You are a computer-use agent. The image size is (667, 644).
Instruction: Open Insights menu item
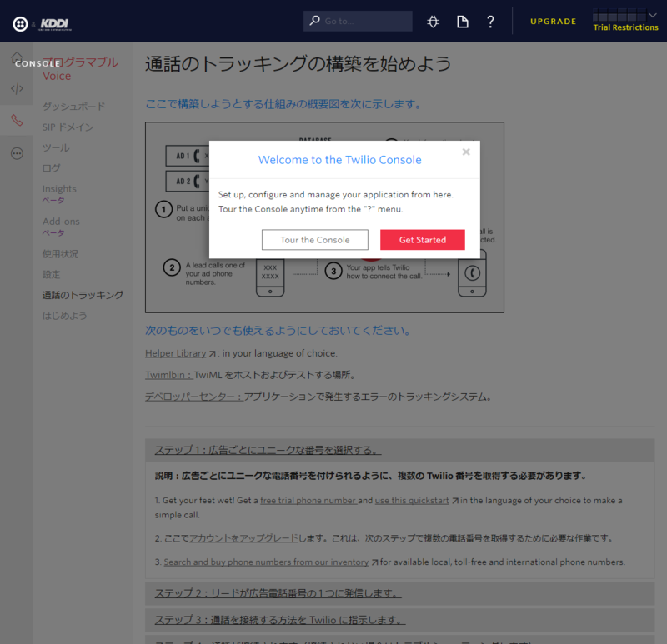tap(59, 189)
